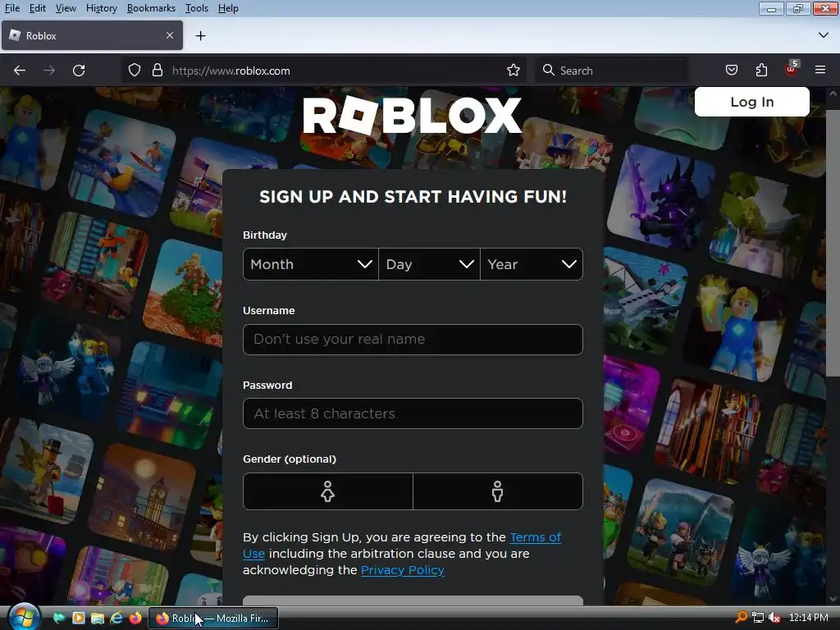Image resolution: width=840 pixels, height=630 pixels.
Task: Open the Tools menu
Action: [x=197, y=8]
